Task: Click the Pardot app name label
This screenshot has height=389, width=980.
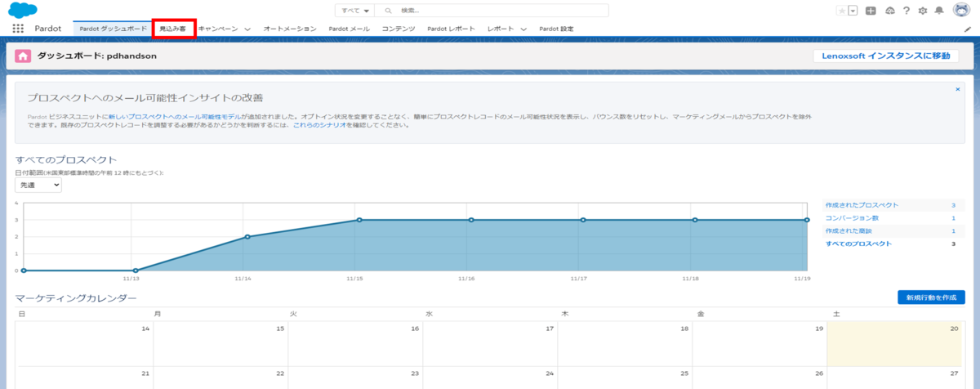Action: point(47,29)
